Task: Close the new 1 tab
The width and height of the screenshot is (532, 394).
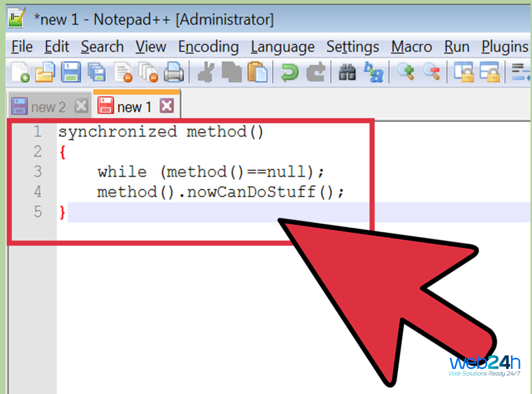Action: tap(167, 106)
